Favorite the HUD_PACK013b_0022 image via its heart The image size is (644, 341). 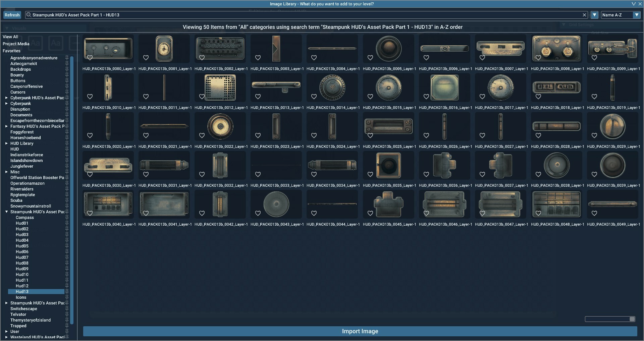[202, 135]
